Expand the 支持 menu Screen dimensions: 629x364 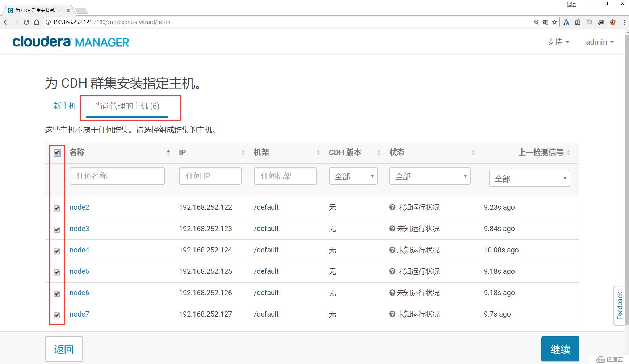tap(558, 42)
